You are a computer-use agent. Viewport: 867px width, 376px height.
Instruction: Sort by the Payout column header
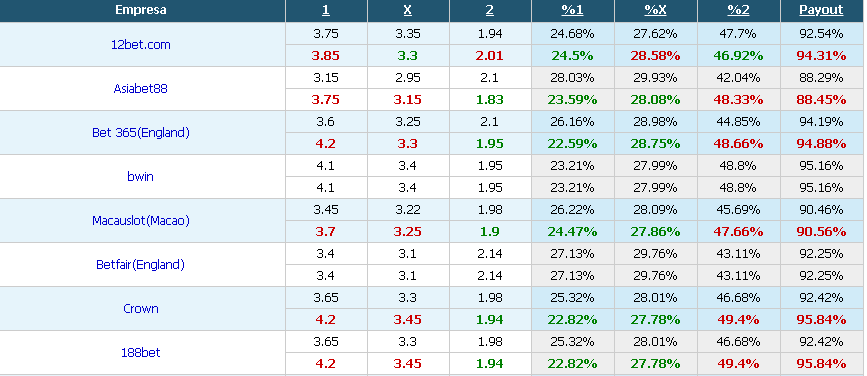point(821,10)
